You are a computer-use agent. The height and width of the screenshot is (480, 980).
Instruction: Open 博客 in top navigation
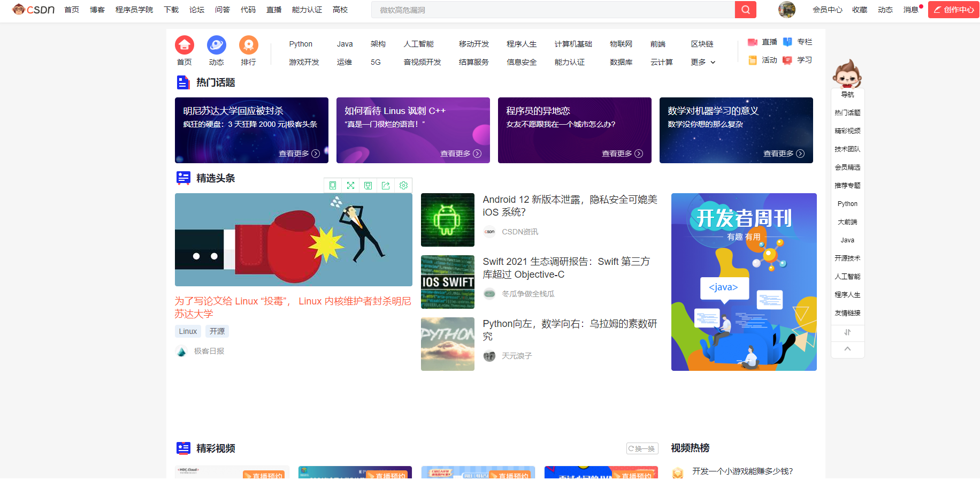click(97, 10)
